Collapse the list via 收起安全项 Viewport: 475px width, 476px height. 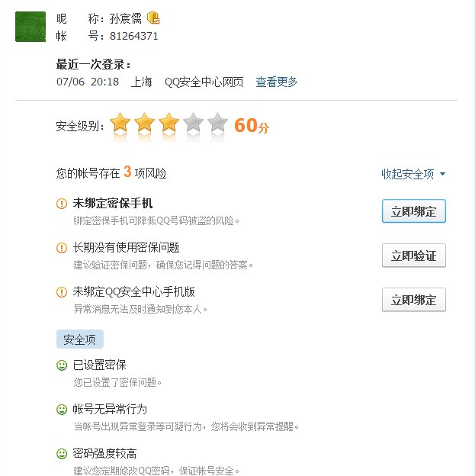[408, 174]
